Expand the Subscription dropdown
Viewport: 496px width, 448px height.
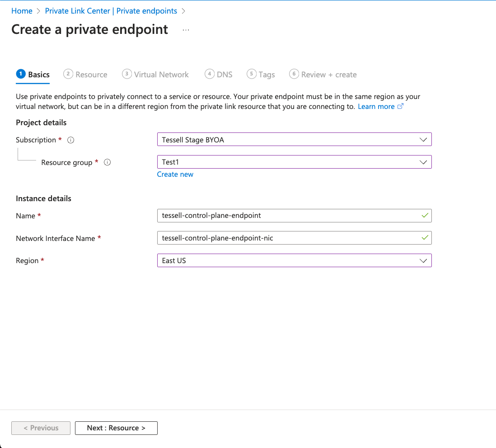point(294,140)
